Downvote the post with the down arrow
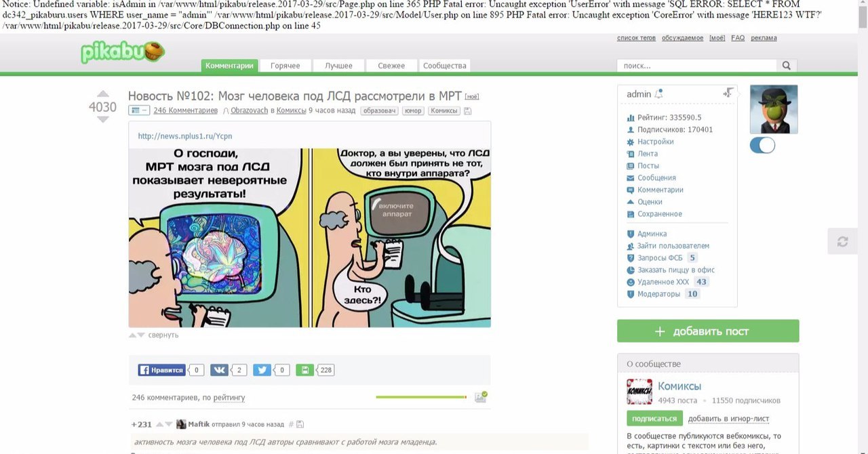 click(x=102, y=120)
